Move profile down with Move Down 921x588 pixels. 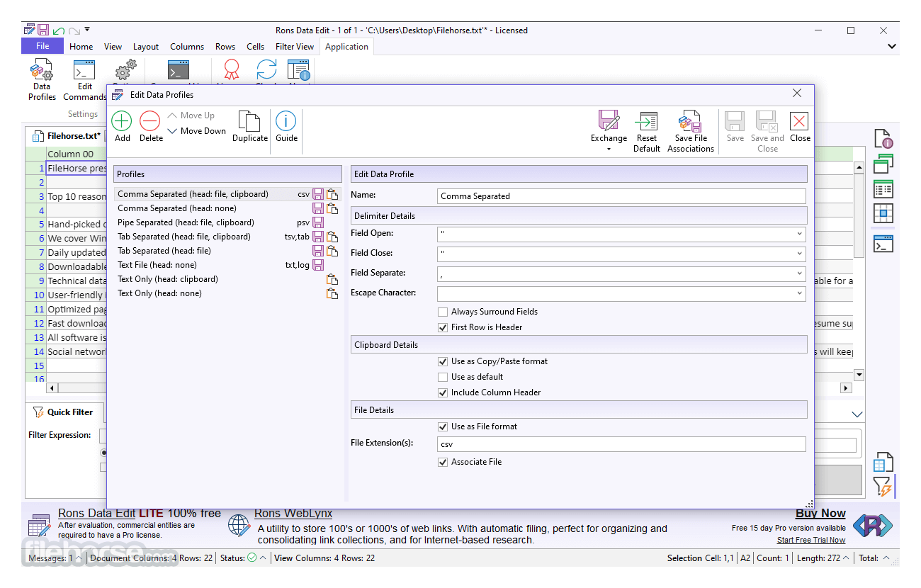(x=196, y=131)
